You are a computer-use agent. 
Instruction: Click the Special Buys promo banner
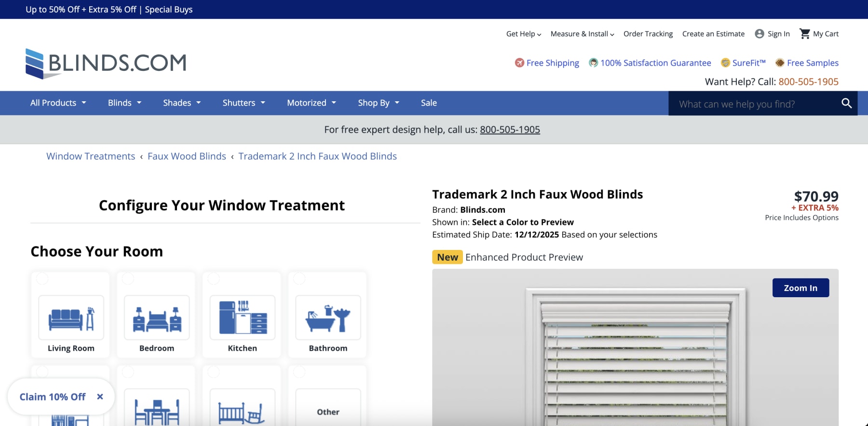(109, 9)
